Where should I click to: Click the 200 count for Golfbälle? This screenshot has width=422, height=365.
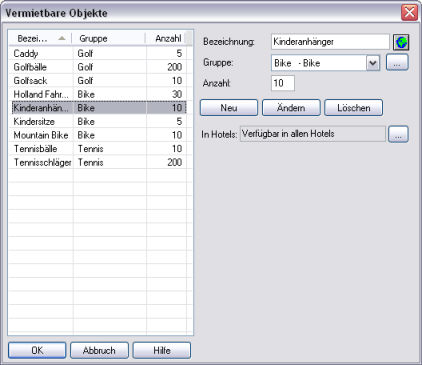point(174,67)
